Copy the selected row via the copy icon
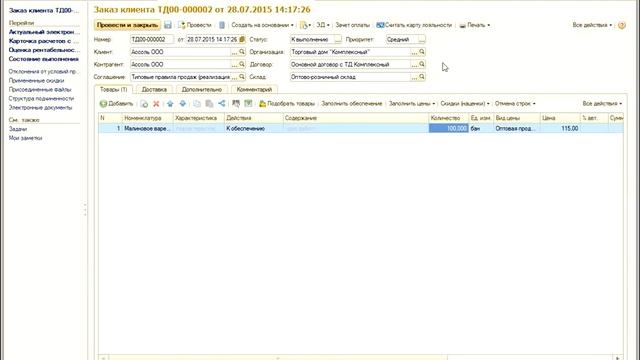Viewport: 640px width, 360px height. (x=144, y=104)
